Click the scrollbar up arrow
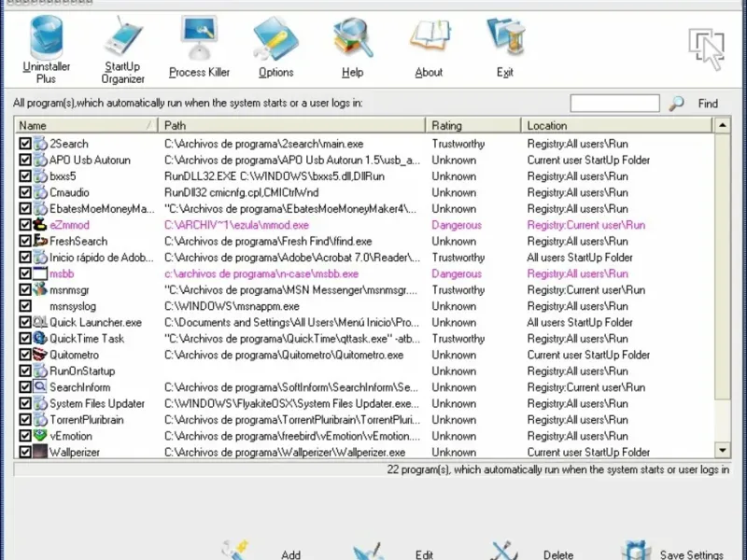747x560 pixels. coord(722,125)
